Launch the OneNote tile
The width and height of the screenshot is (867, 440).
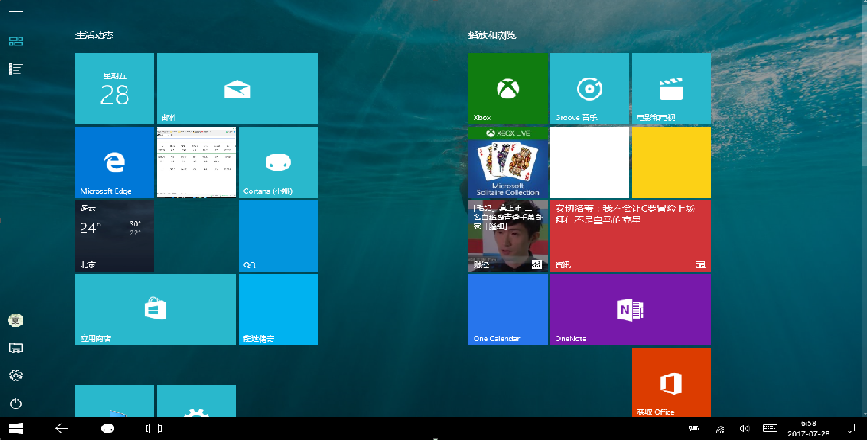[629, 310]
